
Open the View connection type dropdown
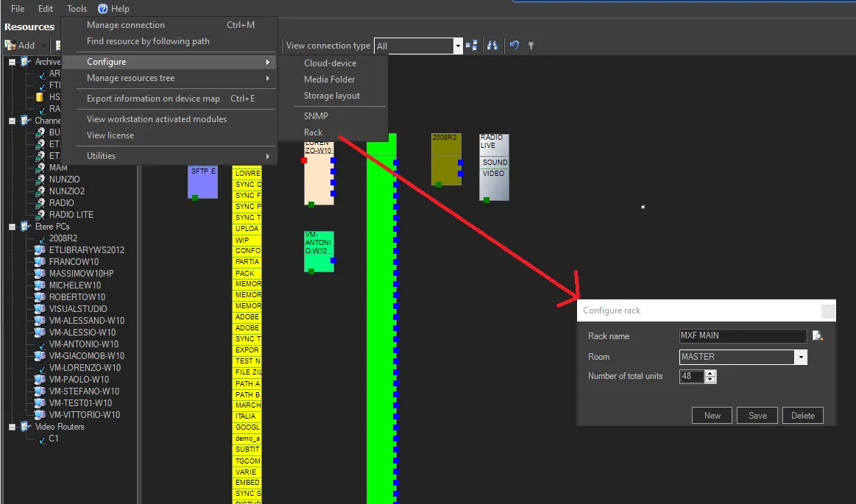pyautogui.click(x=458, y=46)
